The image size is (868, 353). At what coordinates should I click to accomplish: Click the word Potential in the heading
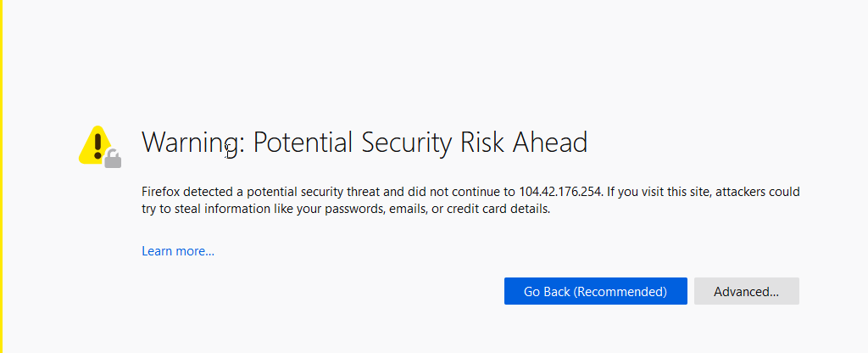[x=303, y=143]
